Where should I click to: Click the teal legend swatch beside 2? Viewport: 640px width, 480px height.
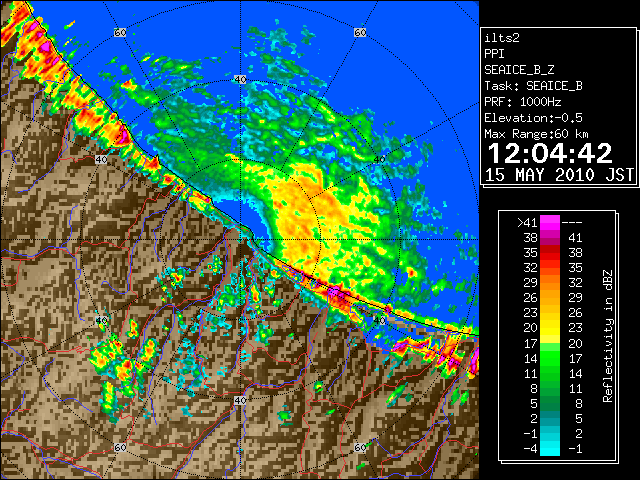point(550,418)
